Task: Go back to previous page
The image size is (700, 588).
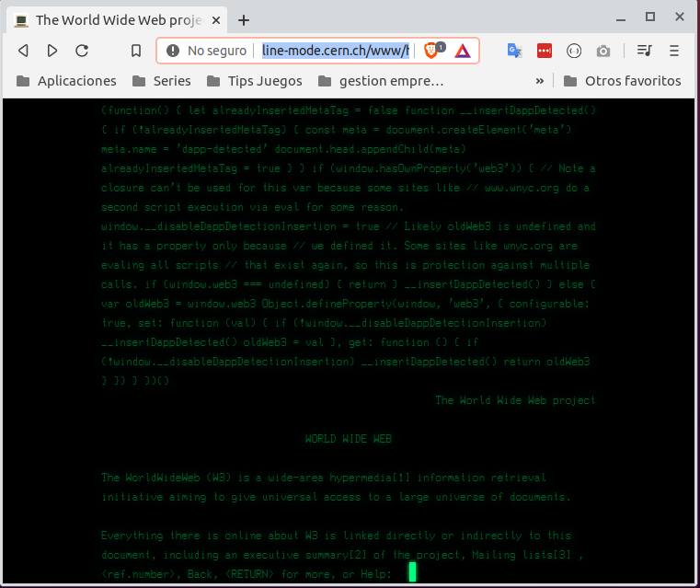Action: tap(24, 51)
